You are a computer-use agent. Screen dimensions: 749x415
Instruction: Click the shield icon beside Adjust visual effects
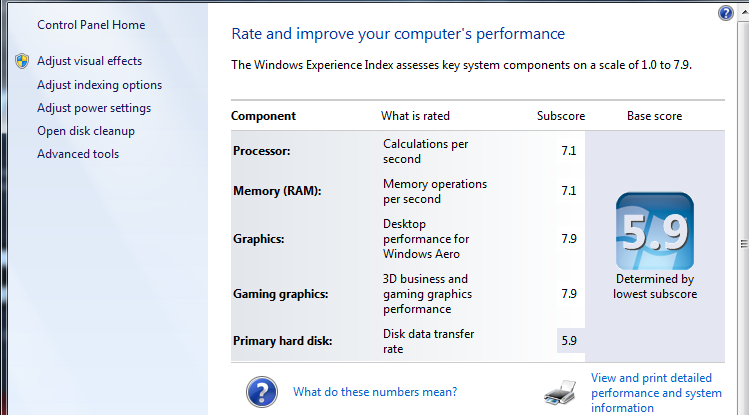click(22, 61)
